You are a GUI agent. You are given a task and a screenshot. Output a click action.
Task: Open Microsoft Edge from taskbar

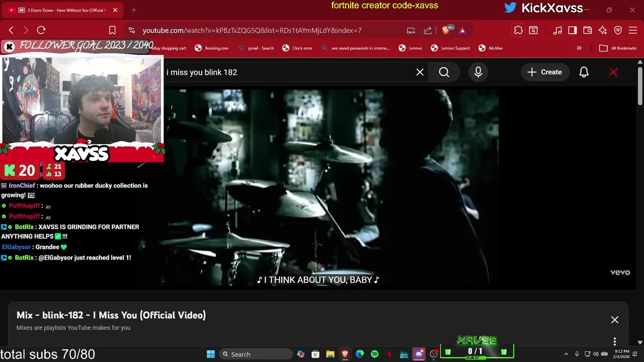click(x=360, y=354)
